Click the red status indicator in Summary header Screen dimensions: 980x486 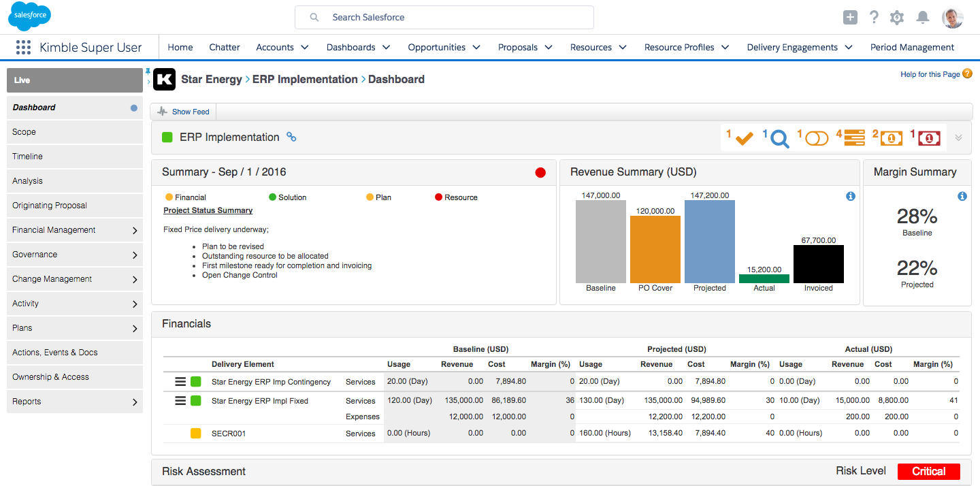coord(540,172)
